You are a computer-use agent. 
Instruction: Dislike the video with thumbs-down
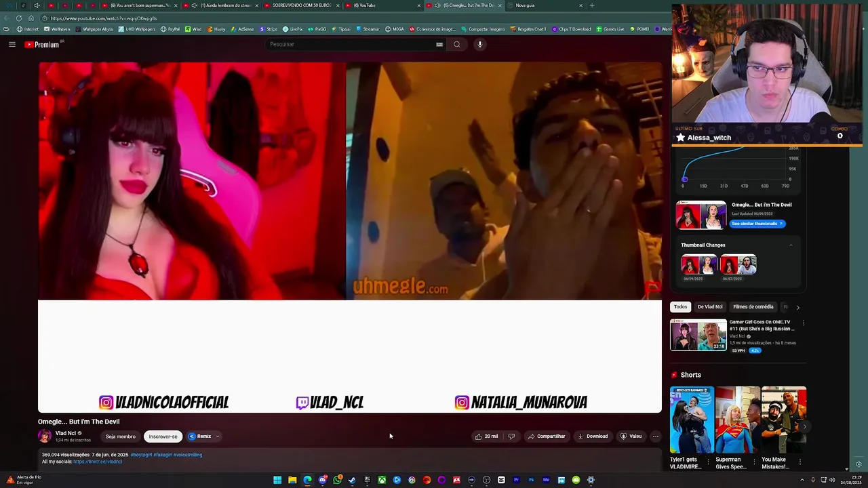[x=511, y=436]
